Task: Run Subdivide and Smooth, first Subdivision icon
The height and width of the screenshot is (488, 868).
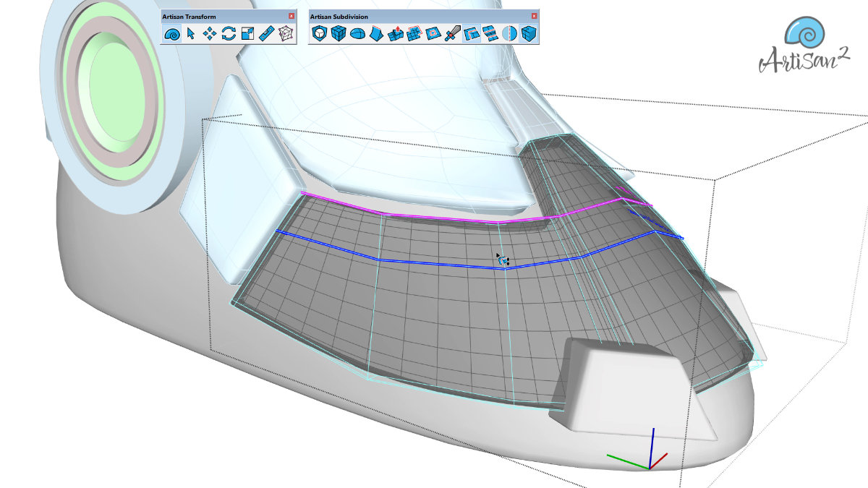Action: click(319, 33)
